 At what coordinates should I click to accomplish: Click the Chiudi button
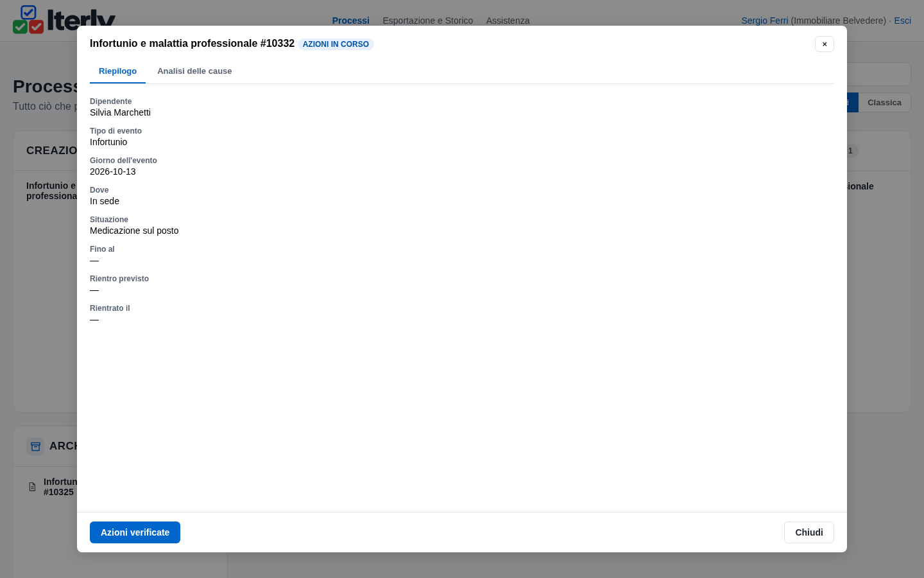tap(809, 532)
